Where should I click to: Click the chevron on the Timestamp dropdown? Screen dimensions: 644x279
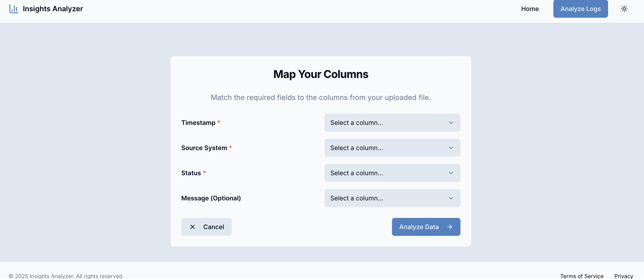tap(451, 123)
